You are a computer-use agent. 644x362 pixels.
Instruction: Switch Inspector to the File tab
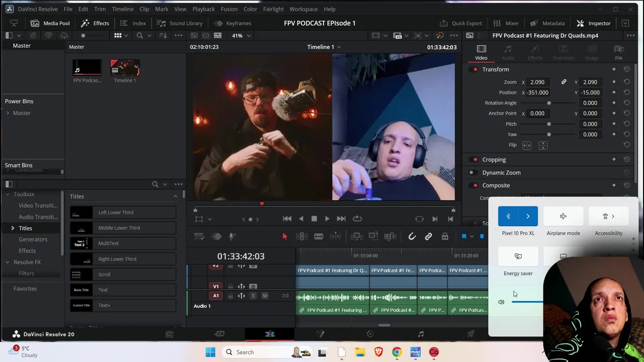618,52
